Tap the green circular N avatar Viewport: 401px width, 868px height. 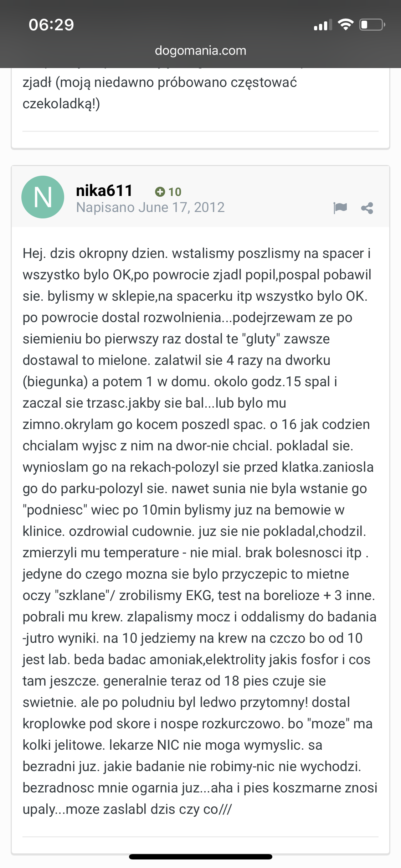point(43,197)
